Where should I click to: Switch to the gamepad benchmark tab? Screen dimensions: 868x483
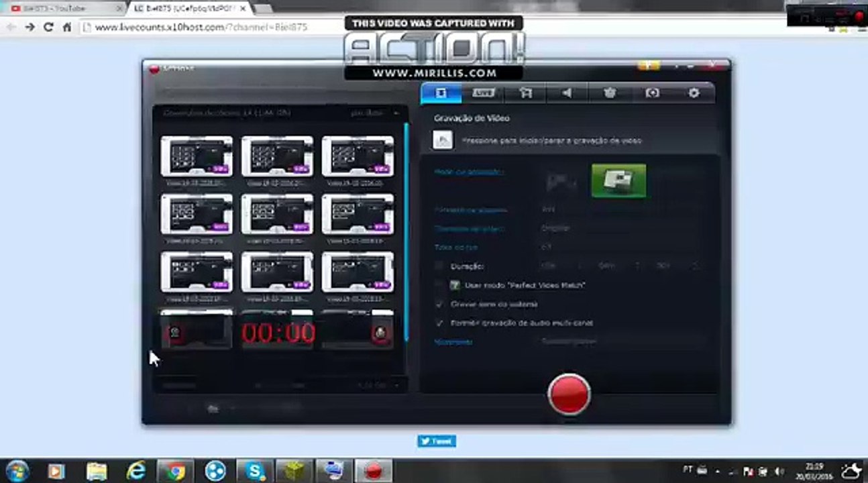tap(610, 93)
